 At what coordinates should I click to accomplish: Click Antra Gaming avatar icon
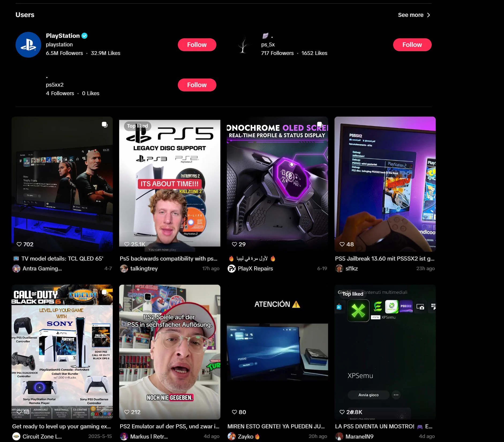(16, 269)
